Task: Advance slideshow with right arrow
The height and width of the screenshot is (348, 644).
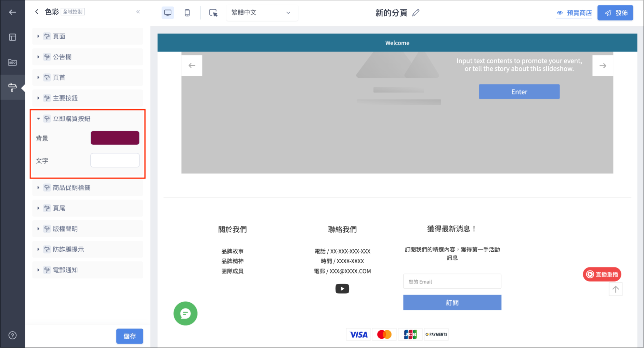Action: (602, 65)
